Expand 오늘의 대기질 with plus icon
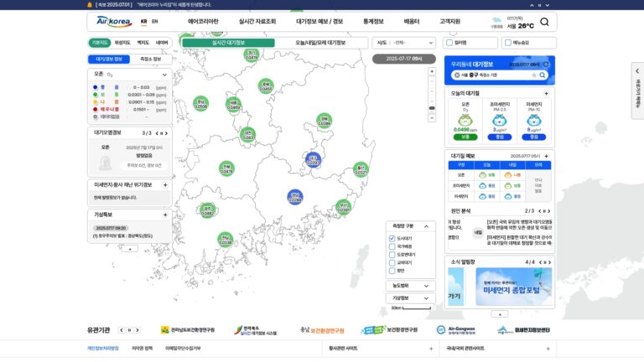Screen dimensions: 644x362 tap(546, 94)
